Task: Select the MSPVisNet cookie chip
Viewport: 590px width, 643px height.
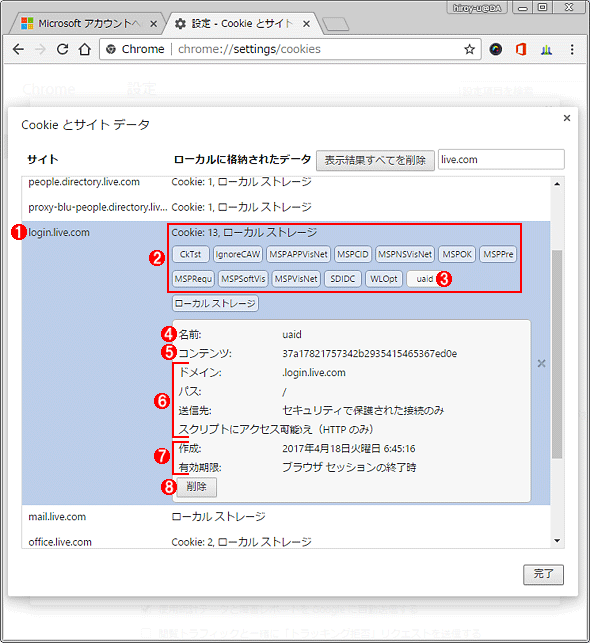Action: pos(296,279)
